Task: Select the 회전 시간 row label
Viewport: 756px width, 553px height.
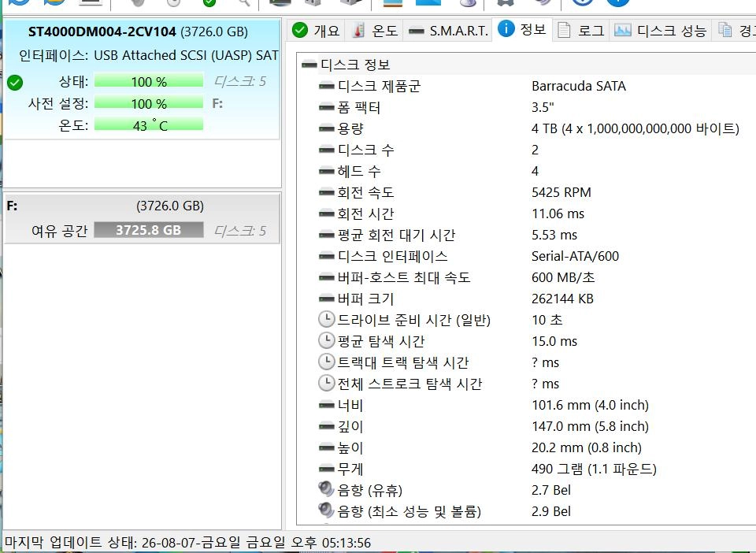Action: tap(365, 213)
